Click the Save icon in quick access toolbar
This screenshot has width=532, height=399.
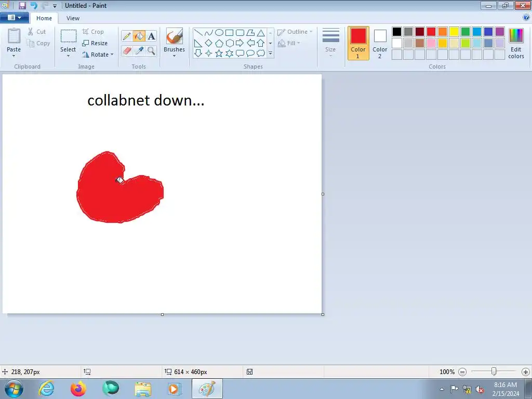pos(22,5)
